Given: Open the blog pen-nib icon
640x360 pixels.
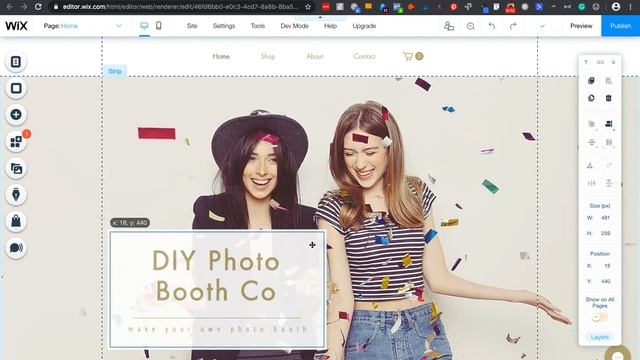Looking at the screenshot, I should pyautogui.click(x=16, y=195).
